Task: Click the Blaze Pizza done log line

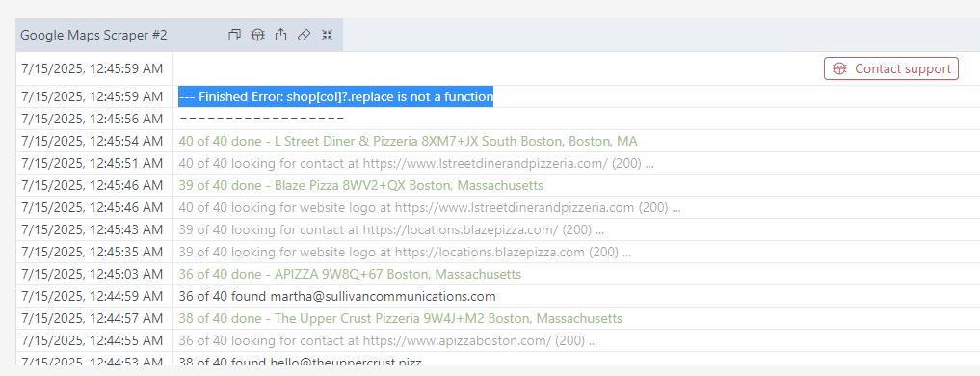Action: coord(360,186)
